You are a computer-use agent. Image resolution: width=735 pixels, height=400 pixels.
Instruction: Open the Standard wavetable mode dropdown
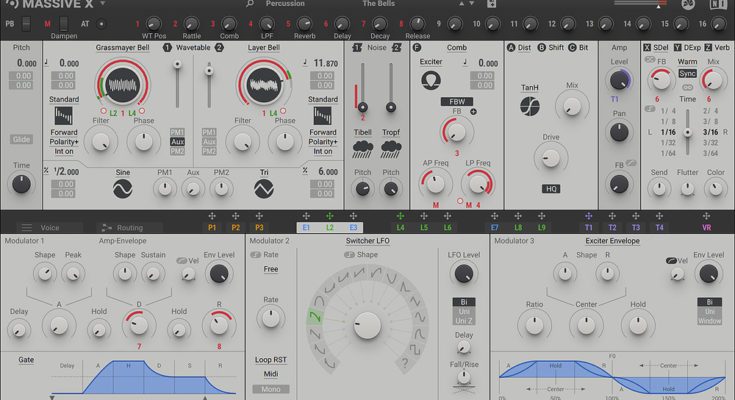click(65, 100)
